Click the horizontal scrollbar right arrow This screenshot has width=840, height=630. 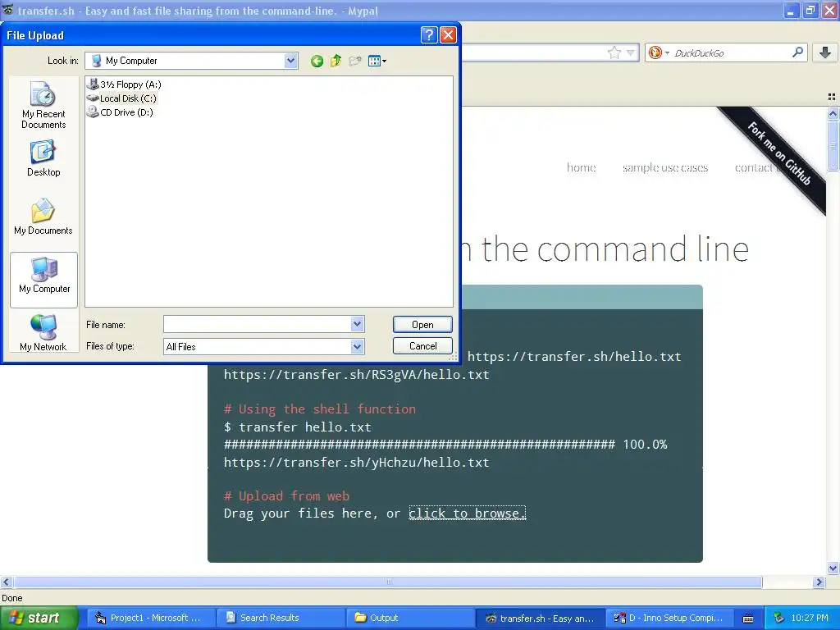click(819, 582)
